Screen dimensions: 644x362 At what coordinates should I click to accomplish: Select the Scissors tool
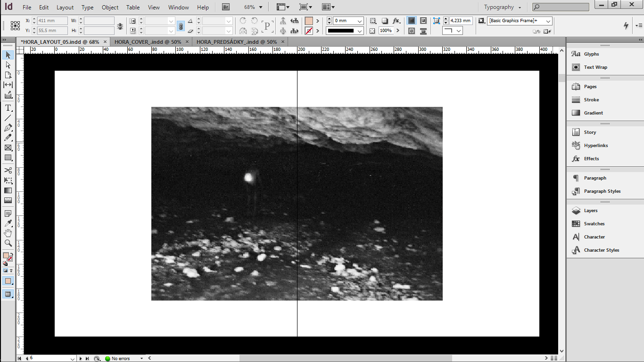(x=8, y=170)
